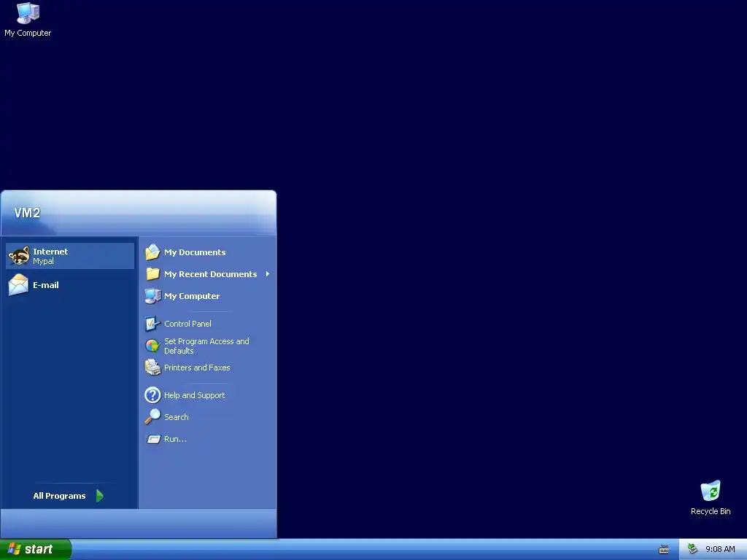Screen dimensions: 747x560
Task: Click the My Recent Documents folder icon
Action: point(152,274)
